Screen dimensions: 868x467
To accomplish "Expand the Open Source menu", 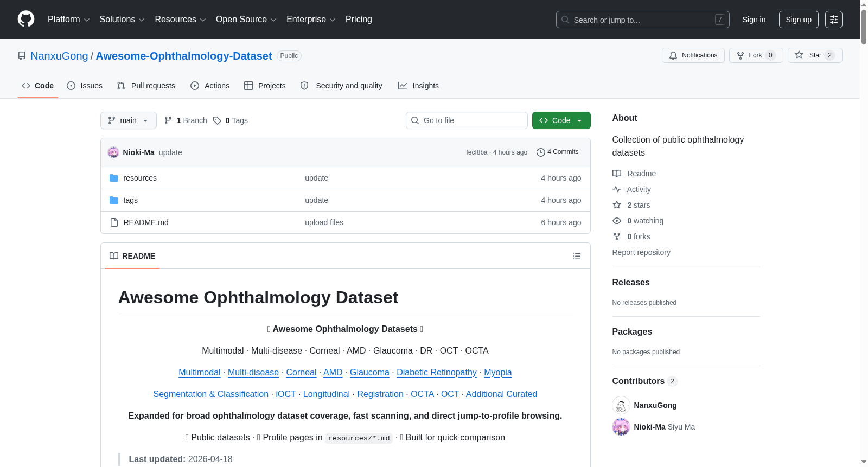I will coord(246,20).
